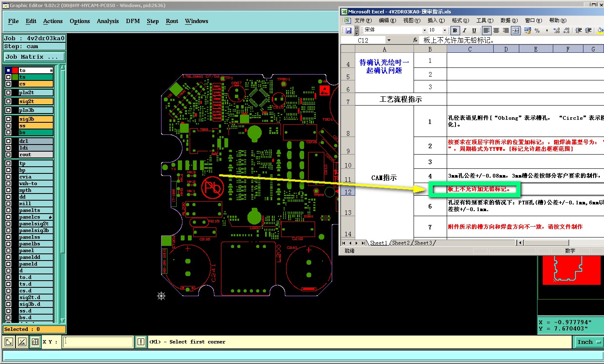Click layer list scroll down arrow
604x364 pixels.
(63, 321)
